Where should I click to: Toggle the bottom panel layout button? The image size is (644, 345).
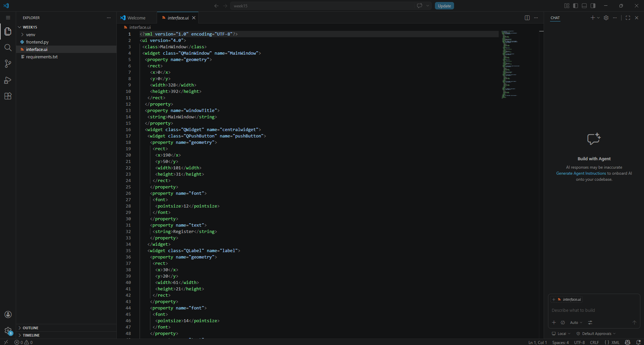click(584, 6)
